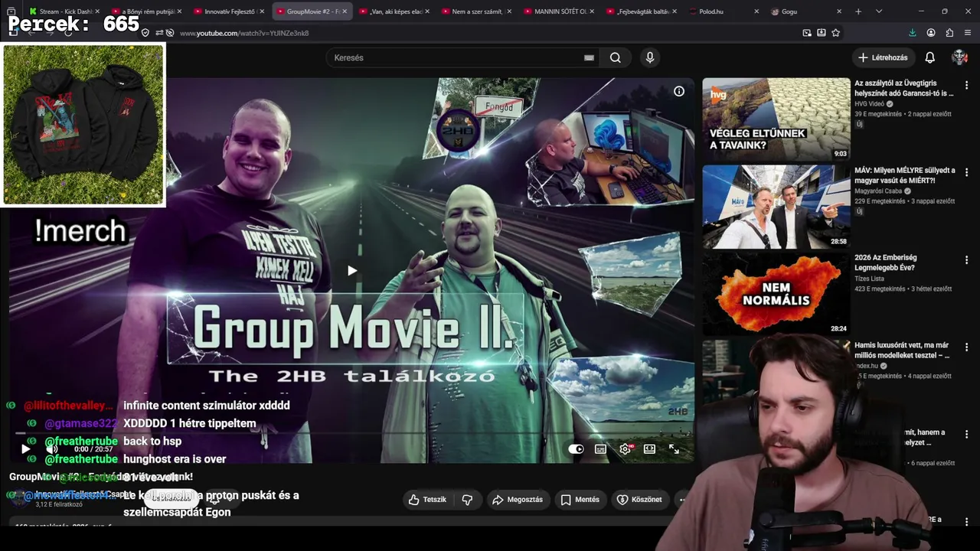Screen dimensions: 980x551
Task: Click the YouTube search magnifier button
Action: click(x=616, y=57)
